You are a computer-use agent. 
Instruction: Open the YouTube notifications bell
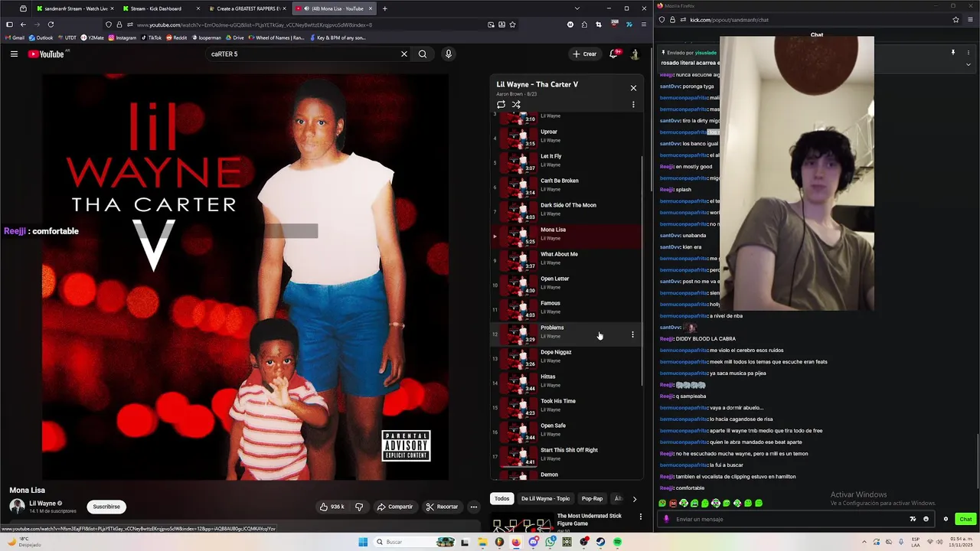(613, 54)
